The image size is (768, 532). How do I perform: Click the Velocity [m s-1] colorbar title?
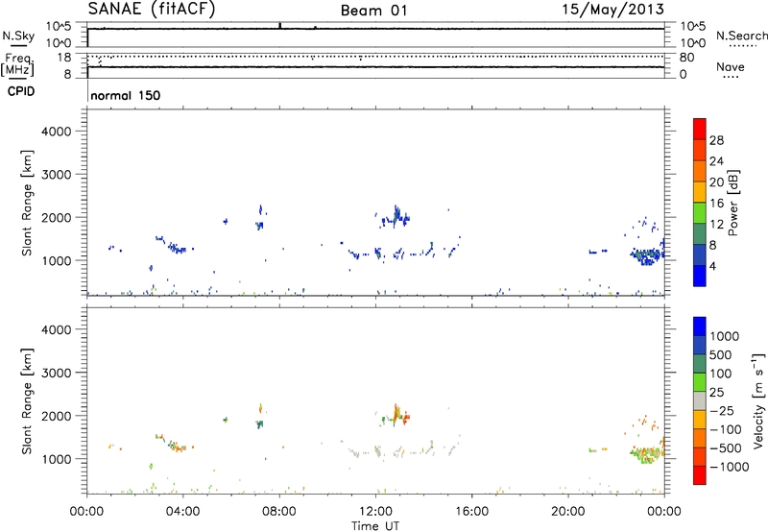(758, 400)
